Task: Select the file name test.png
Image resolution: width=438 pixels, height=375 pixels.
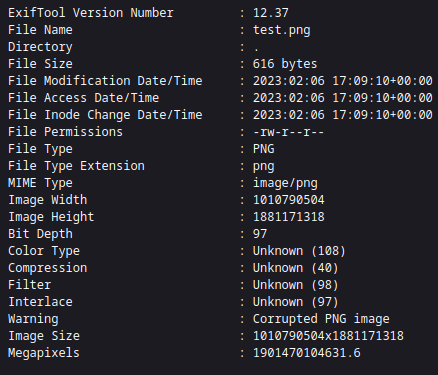Action: pos(281,30)
